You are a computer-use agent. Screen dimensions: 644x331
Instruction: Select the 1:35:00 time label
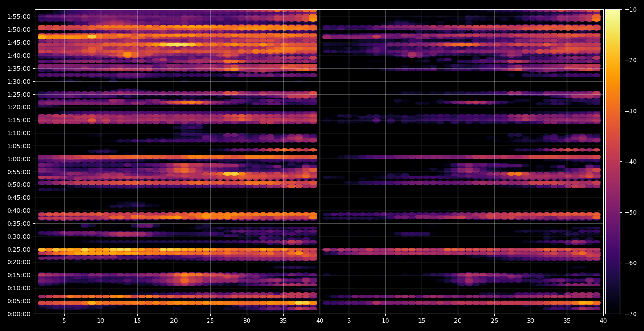(18, 69)
